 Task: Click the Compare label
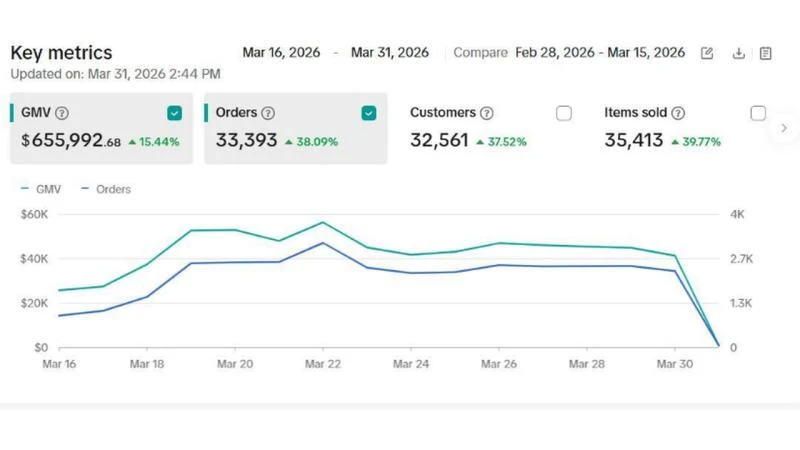point(481,53)
